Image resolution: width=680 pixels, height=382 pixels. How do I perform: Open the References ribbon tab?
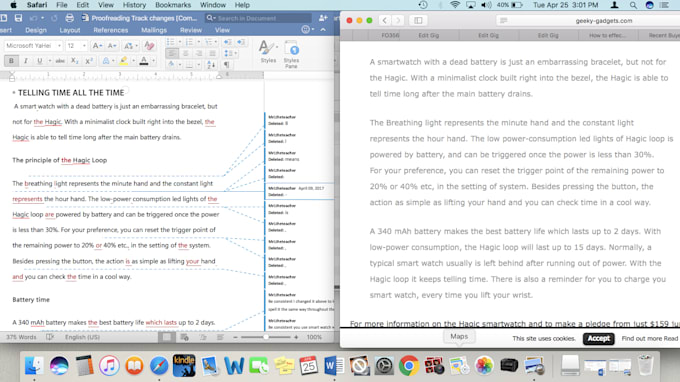111,30
